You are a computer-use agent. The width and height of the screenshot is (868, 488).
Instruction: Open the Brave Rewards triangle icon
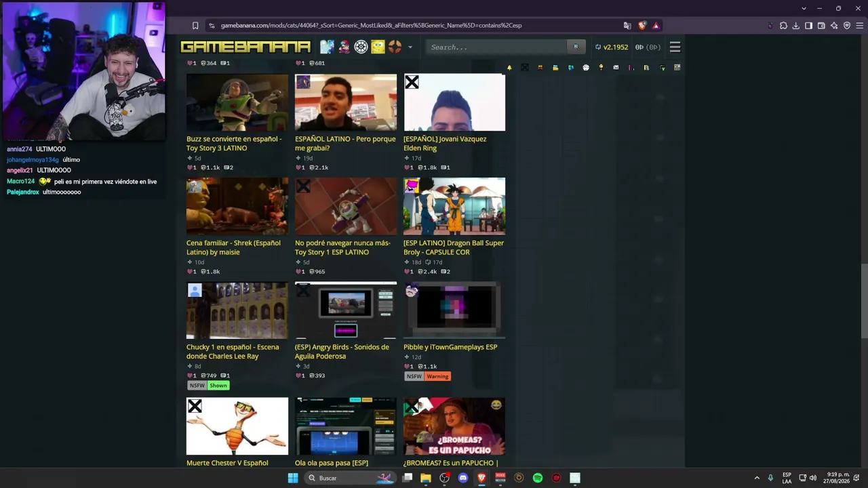click(x=656, y=26)
